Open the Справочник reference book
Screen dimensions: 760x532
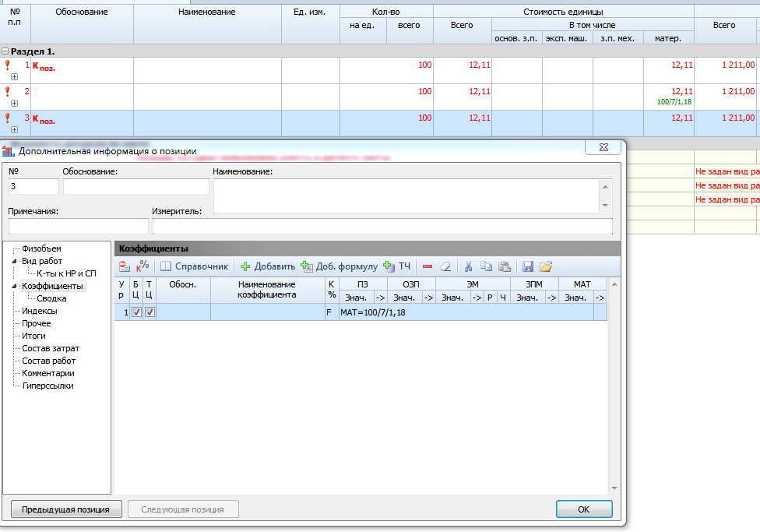tap(194, 266)
